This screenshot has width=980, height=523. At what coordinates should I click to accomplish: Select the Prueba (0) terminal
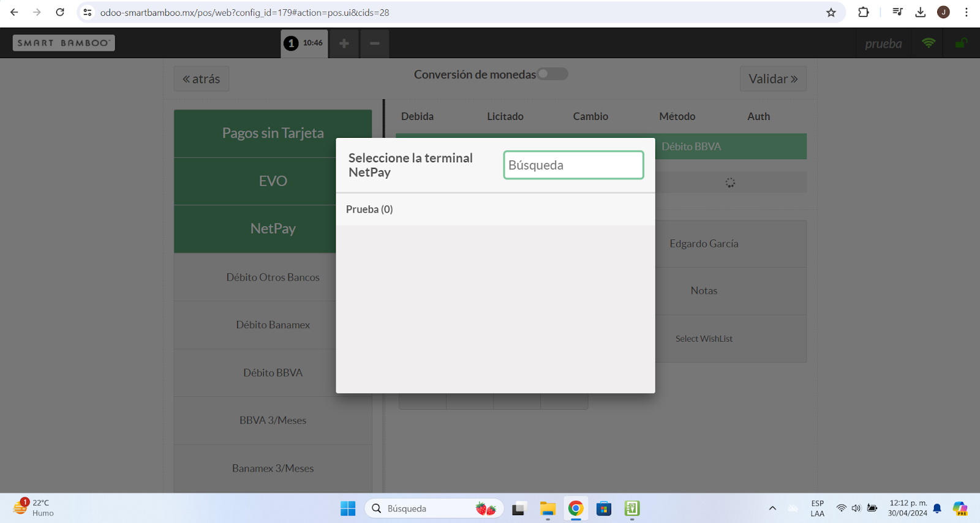[496, 209]
